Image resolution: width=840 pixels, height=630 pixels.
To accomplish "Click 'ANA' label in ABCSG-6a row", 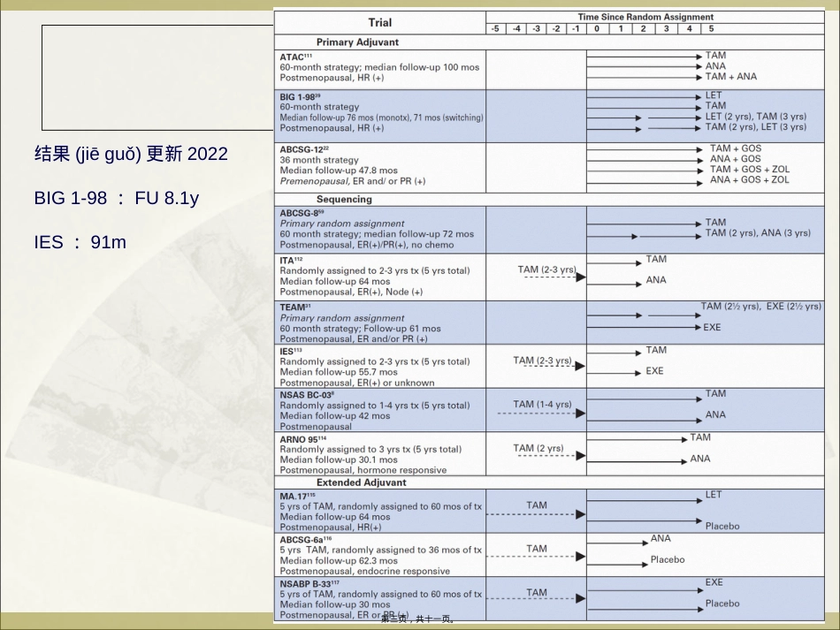I will click(661, 538).
